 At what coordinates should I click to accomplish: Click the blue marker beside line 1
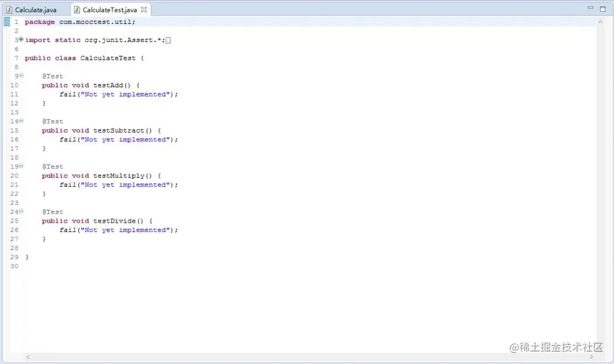click(6, 22)
